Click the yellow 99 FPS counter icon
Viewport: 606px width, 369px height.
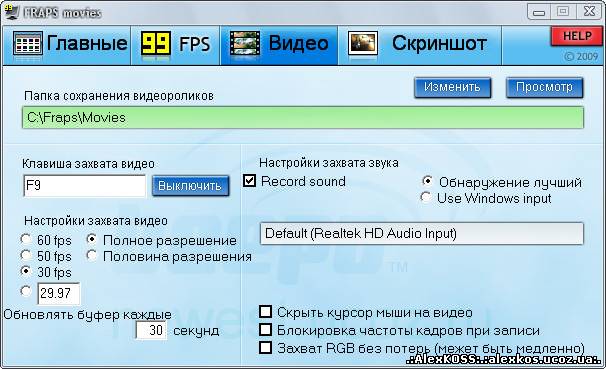[x=156, y=43]
